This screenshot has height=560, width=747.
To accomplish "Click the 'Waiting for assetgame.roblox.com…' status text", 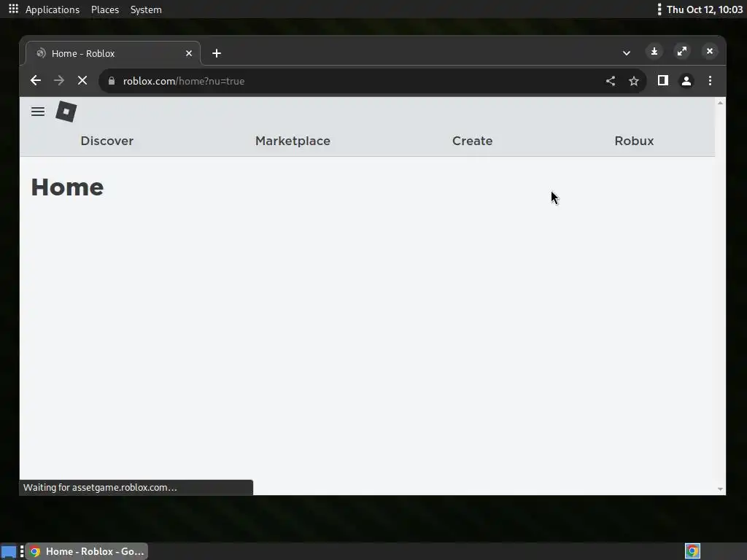I will [100, 488].
